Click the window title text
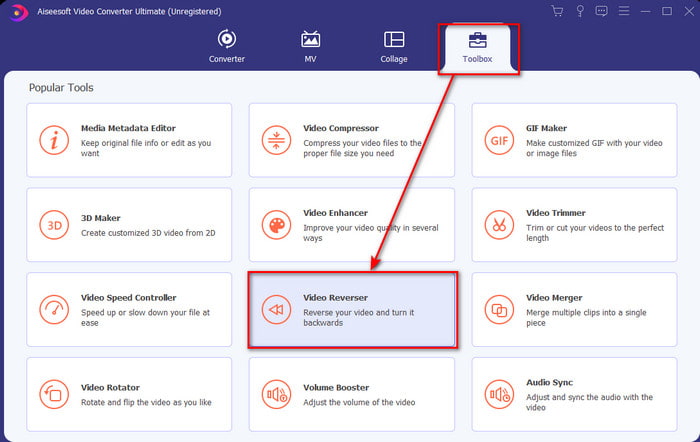Viewport: 700px width, 442px height. tap(129, 12)
